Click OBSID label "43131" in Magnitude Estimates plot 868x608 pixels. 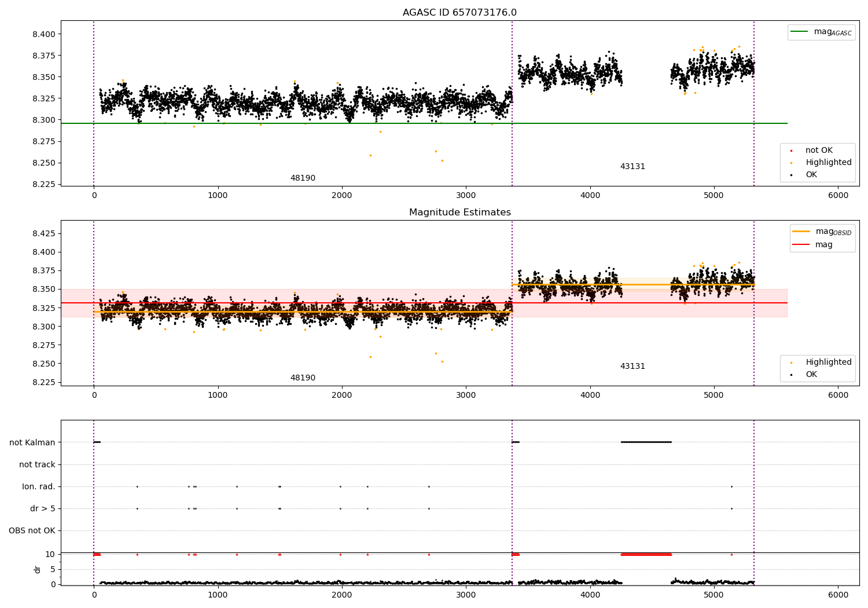632,367
